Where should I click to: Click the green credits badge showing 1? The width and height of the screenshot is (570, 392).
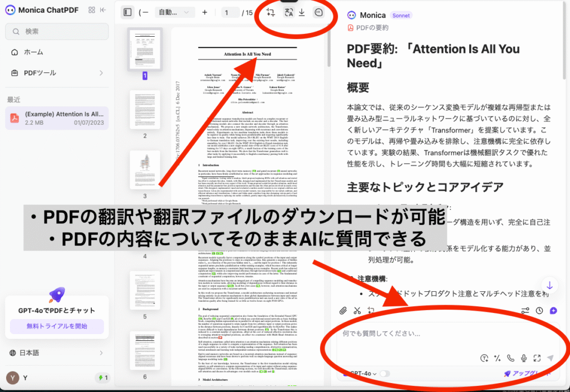[103, 378]
